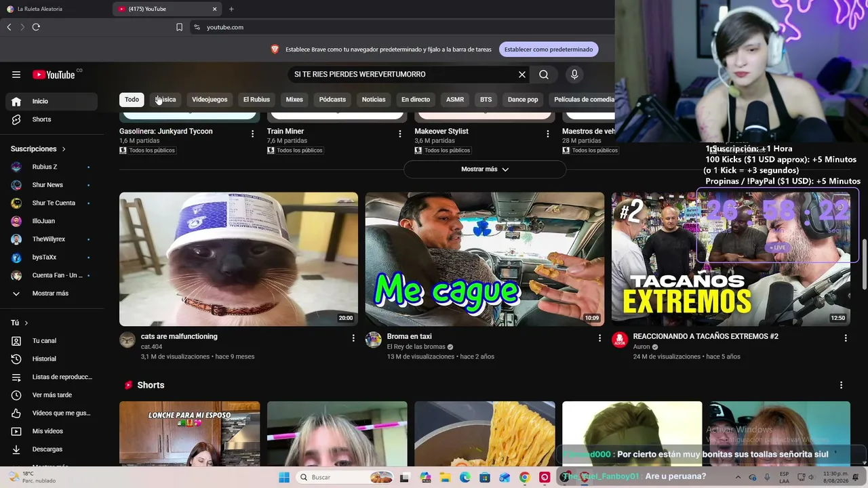Image resolution: width=868 pixels, height=488 pixels.
Task: Click the "Tu canal" sidebar entry
Action: tap(52, 341)
